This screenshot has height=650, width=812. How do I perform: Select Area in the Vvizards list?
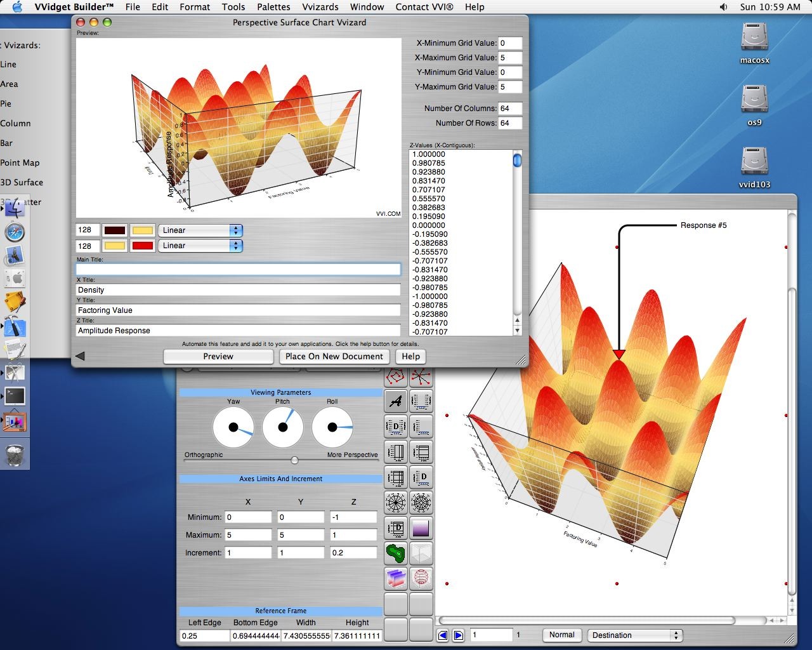point(9,84)
